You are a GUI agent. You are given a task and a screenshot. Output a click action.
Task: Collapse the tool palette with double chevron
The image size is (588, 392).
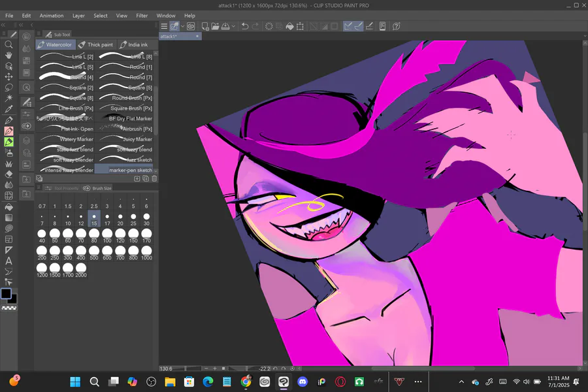(3, 25)
